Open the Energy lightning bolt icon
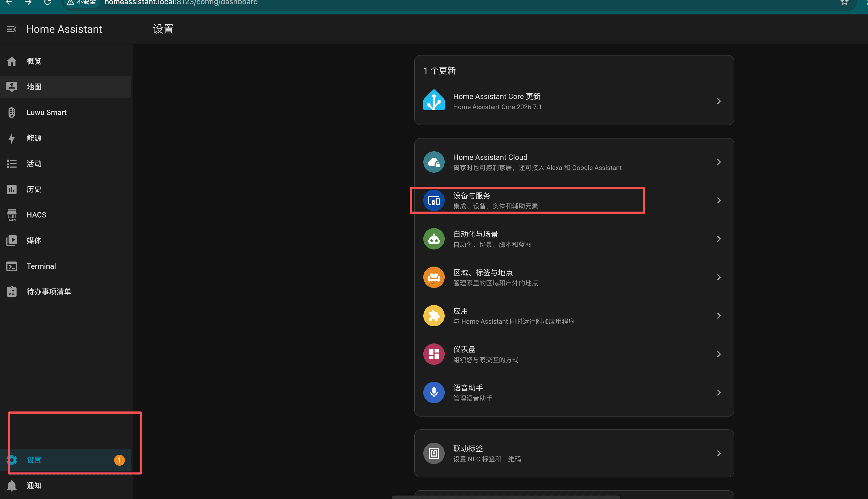This screenshot has width=868, height=499. coord(12,138)
